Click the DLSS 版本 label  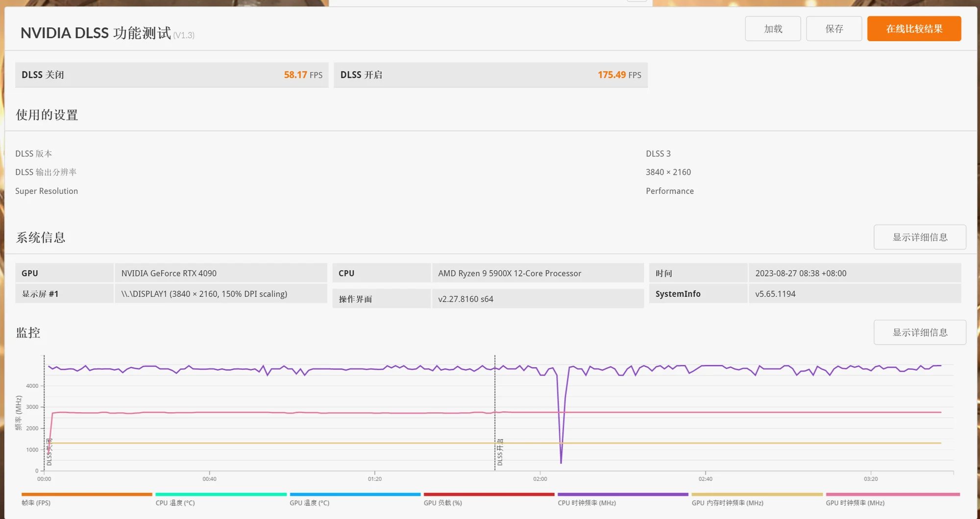[x=34, y=154]
